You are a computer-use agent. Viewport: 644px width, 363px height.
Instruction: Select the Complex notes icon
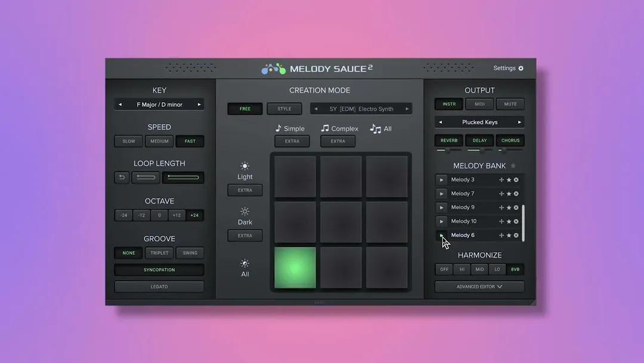click(x=325, y=128)
